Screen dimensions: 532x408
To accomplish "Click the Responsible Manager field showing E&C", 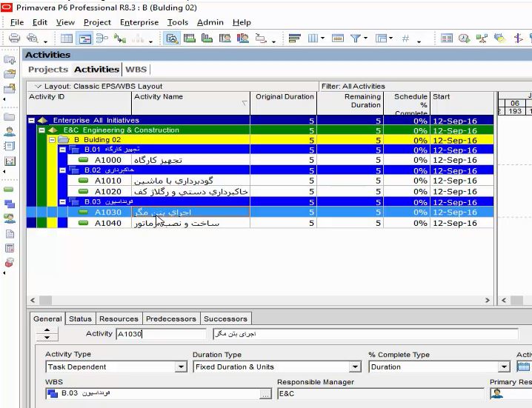I will (381, 394).
